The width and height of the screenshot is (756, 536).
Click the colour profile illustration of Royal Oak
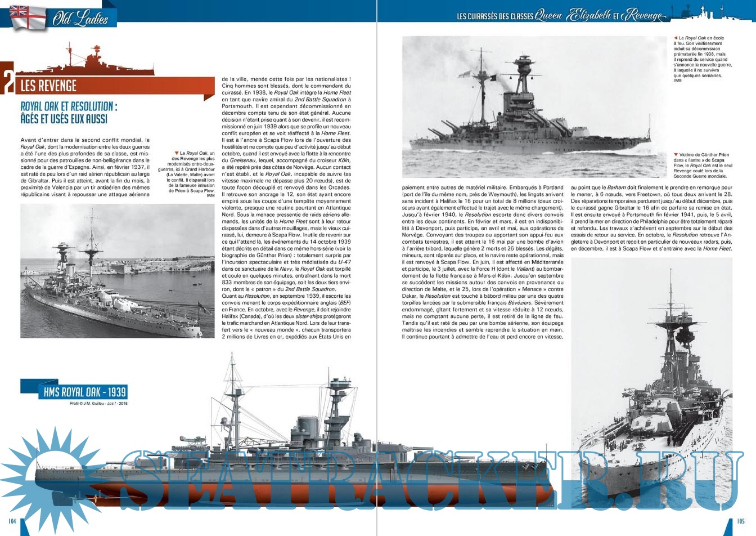click(281, 450)
